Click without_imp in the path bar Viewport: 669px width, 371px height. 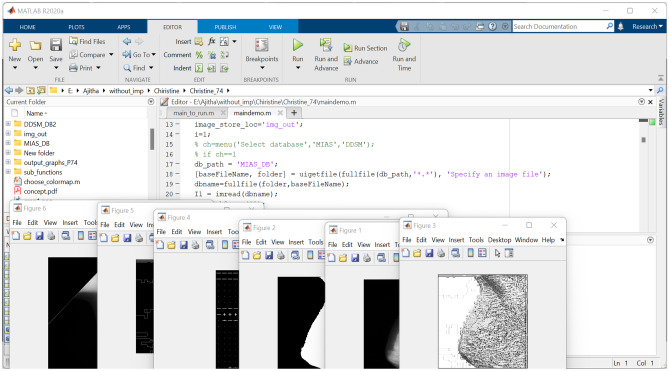pos(126,91)
